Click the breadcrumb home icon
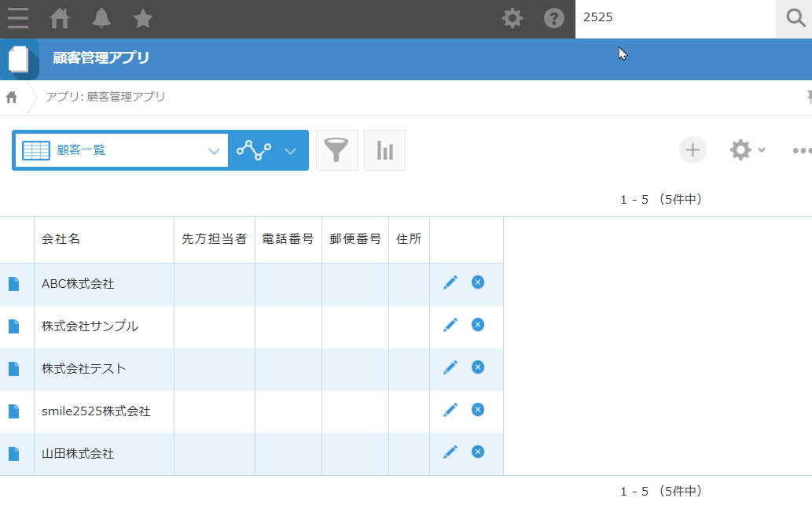 pos(11,97)
